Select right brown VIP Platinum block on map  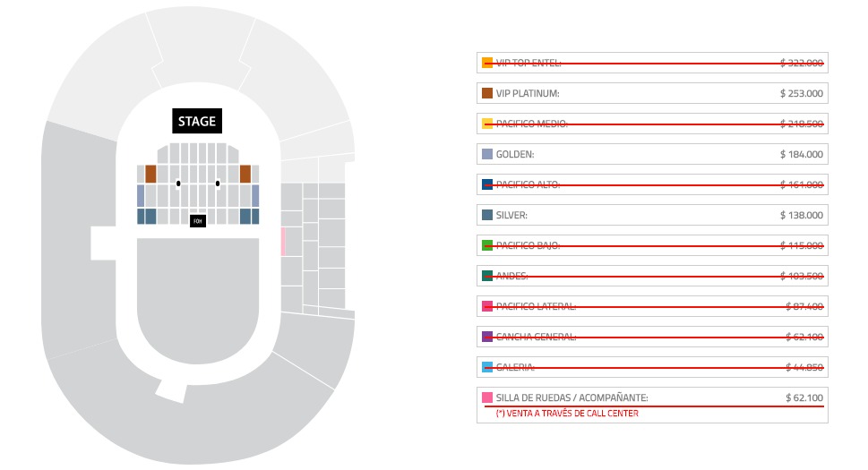click(x=245, y=174)
